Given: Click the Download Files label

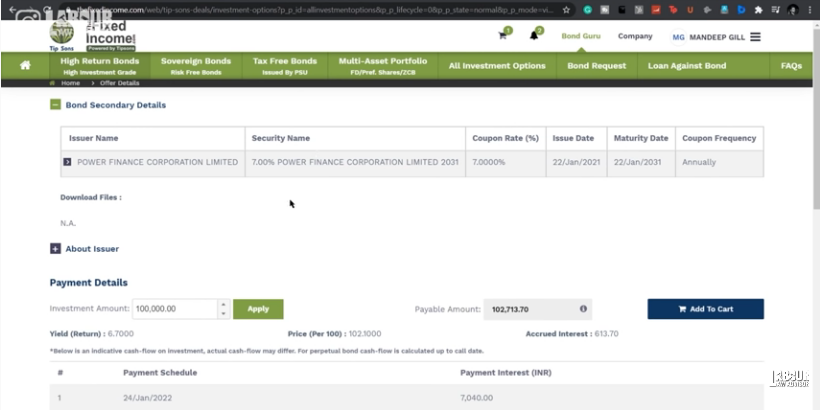Looking at the screenshot, I should [x=90, y=197].
